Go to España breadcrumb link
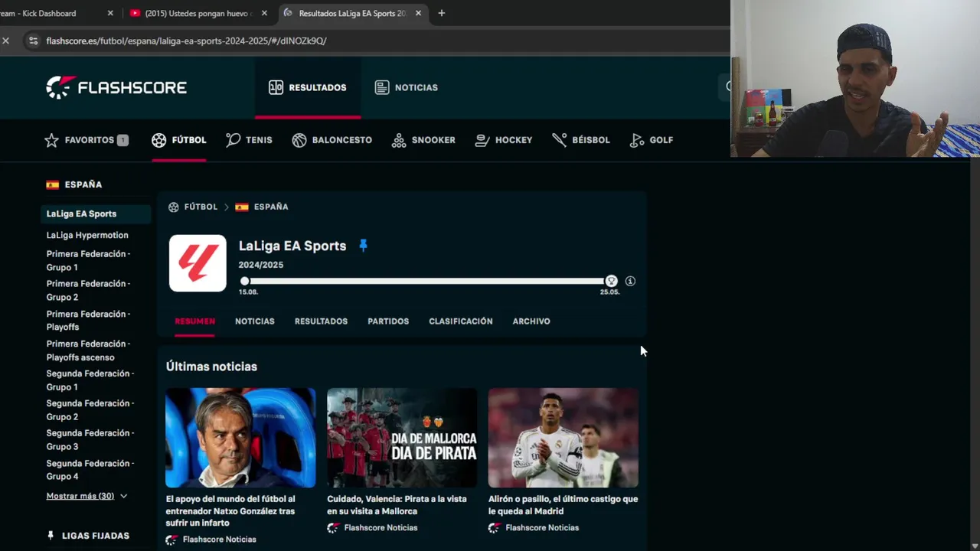 271,207
